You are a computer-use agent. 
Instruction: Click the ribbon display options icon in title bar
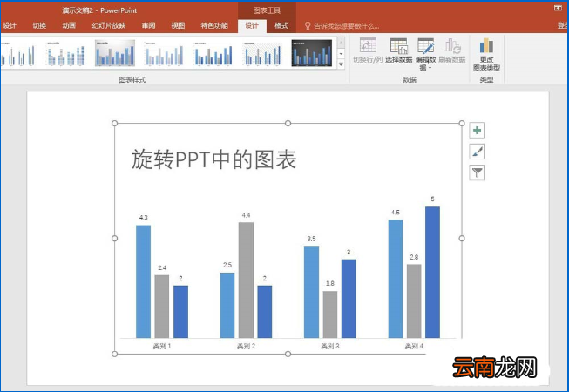click(559, 8)
